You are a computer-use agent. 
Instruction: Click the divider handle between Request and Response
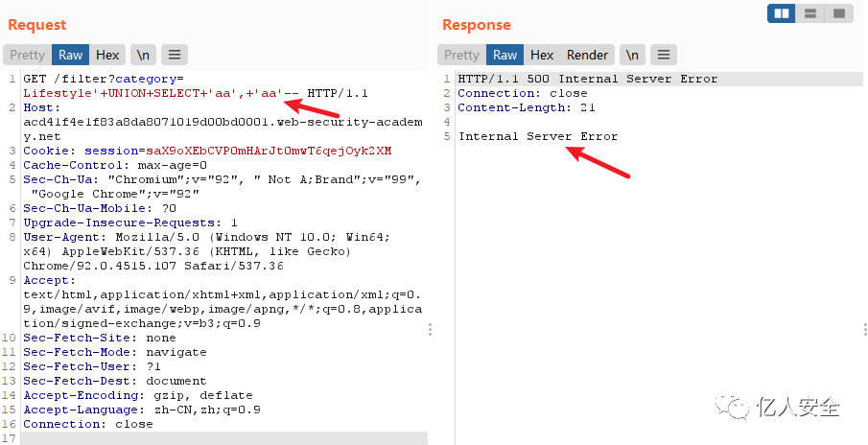[x=430, y=330]
